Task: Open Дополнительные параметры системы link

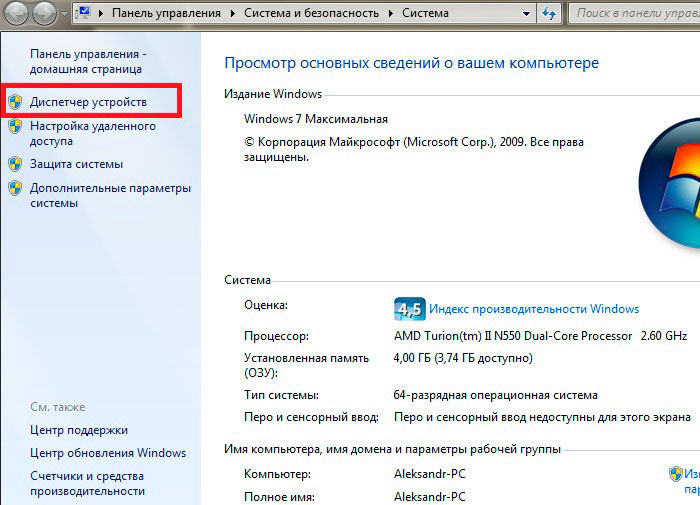Action: (110, 196)
